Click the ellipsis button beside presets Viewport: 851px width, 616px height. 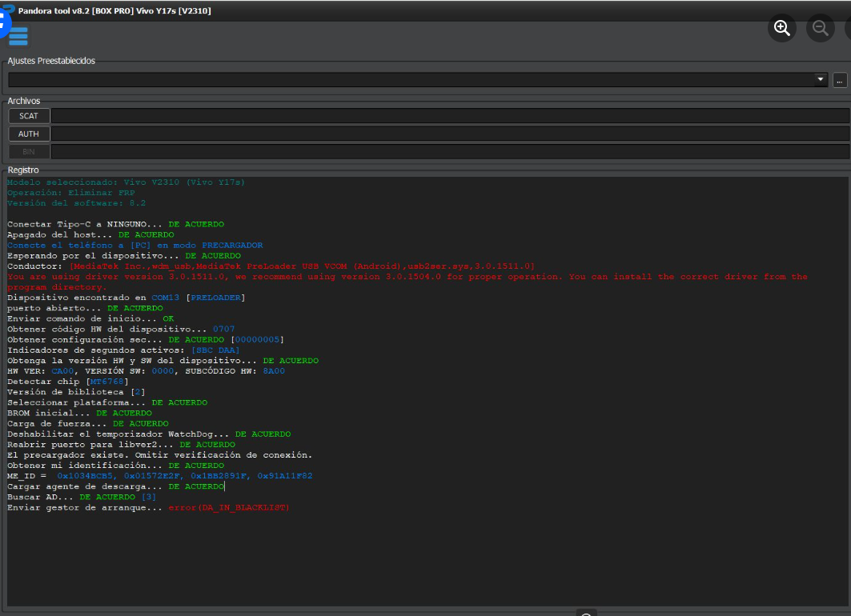[840, 80]
